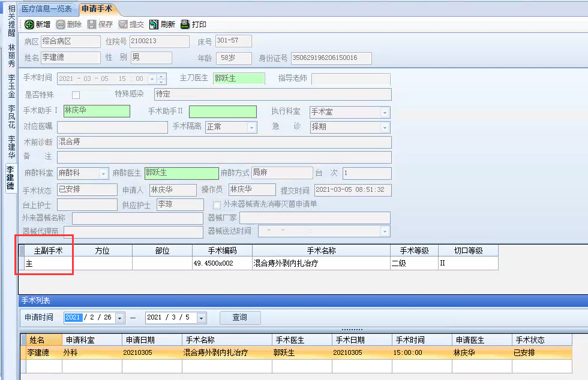Select patient 李凤花 in the side tabs
The image size is (588, 380).
tap(11, 116)
